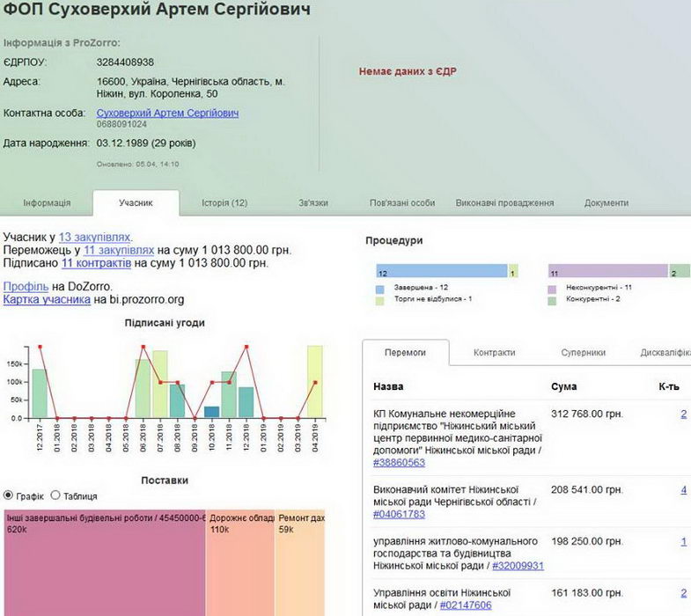The image size is (691, 616).
Task: Switch to Контракти tab in results panel
Action: pos(494,353)
